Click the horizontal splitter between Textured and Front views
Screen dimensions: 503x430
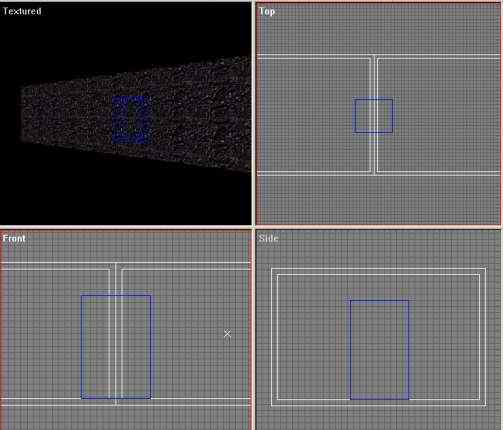click(126, 227)
